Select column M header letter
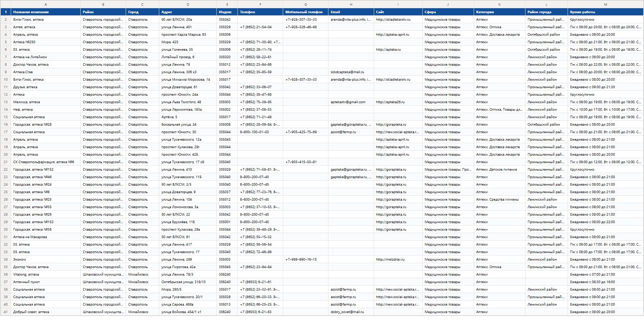 [x=605, y=5]
